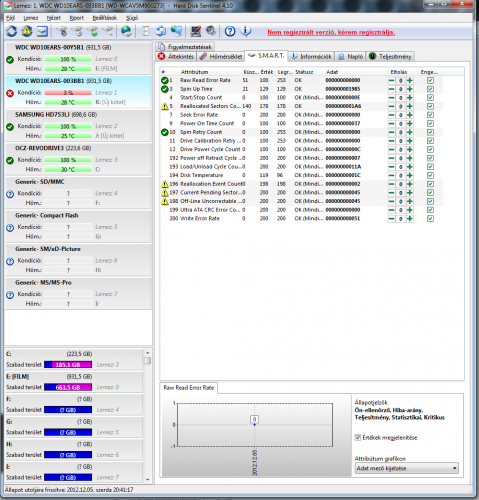The width and height of the screenshot is (479, 500).
Task: Click the gear settings toolbar icon
Action: [x=211, y=31]
